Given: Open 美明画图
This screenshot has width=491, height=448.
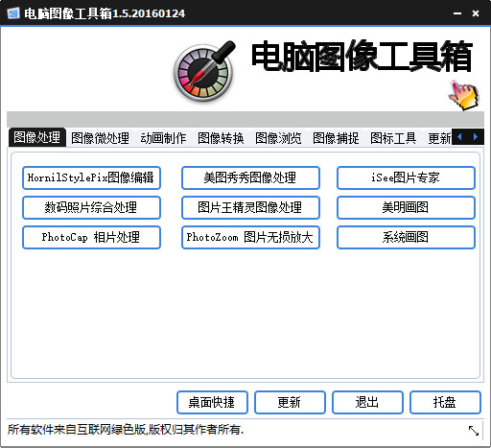Looking at the screenshot, I should [406, 207].
